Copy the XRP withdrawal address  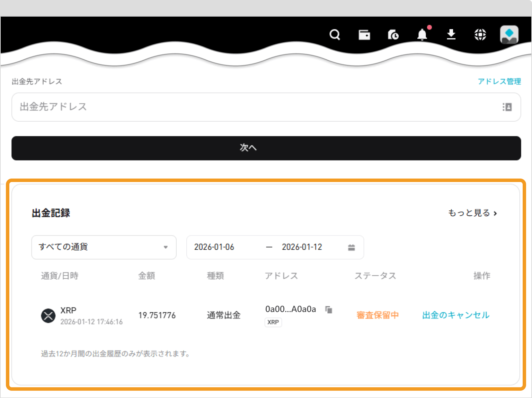click(328, 310)
